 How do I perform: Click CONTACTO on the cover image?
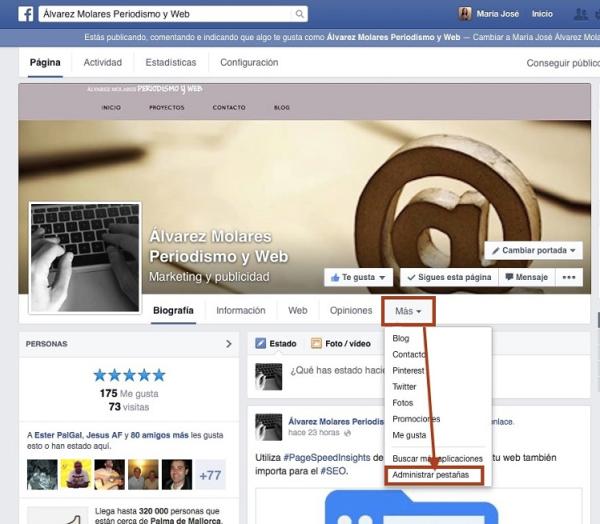coord(229,108)
